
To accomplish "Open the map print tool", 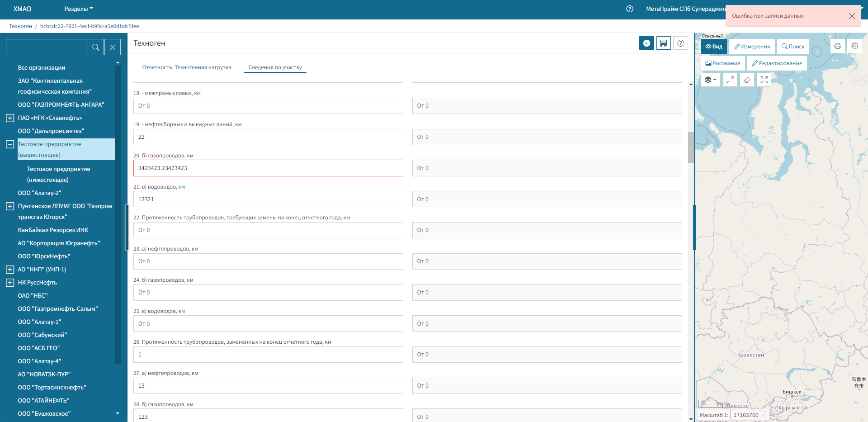I will [x=837, y=46].
